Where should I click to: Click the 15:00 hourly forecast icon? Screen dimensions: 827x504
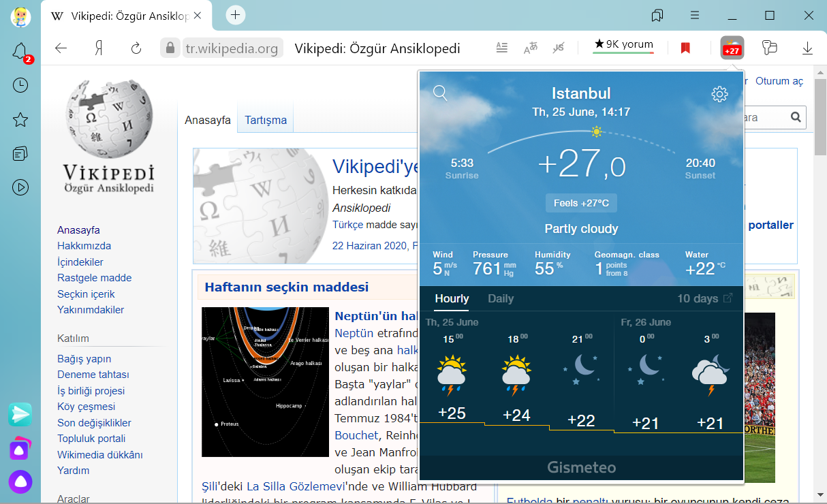pyautogui.click(x=451, y=375)
